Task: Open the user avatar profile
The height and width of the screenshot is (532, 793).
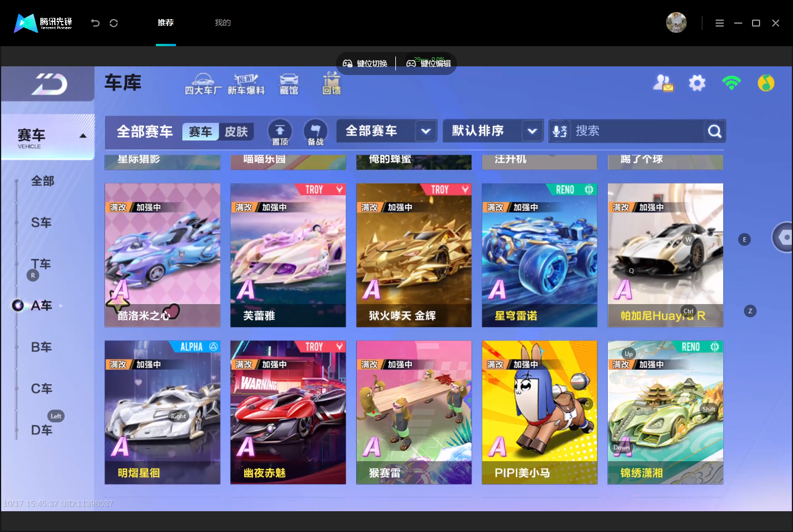Action: tap(676, 23)
